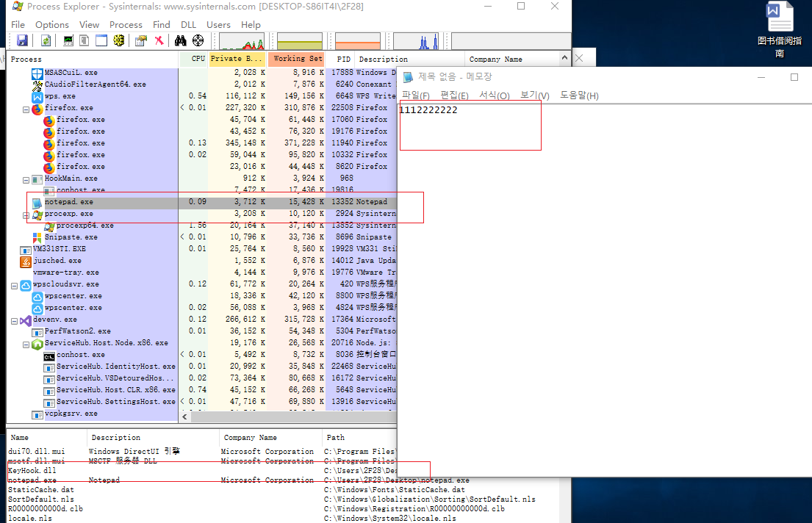The image size is (812, 523).
Task: Click inside the Notepad text area
Action: tap(604, 290)
